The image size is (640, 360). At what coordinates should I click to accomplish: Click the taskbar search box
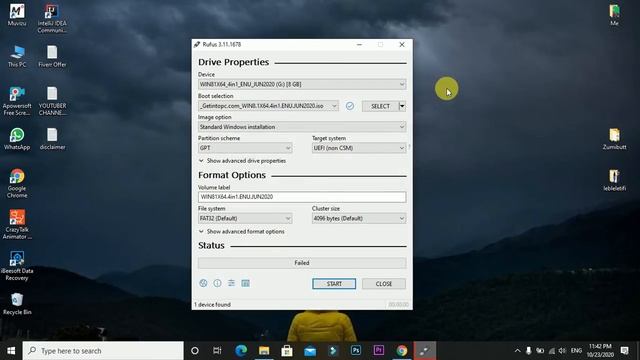point(103,351)
